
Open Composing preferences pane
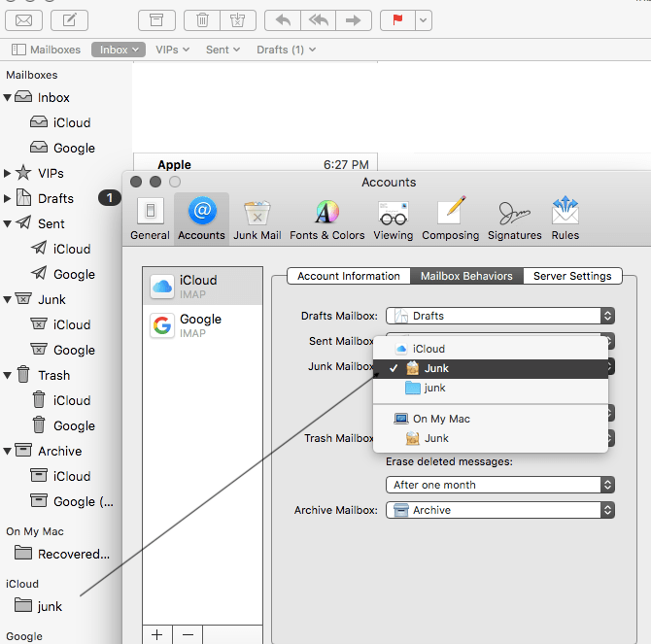pos(451,219)
